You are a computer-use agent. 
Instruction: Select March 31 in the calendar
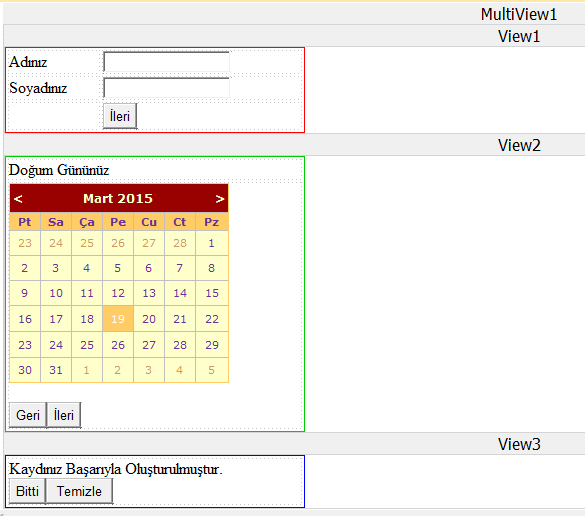pyautogui.click(x=56, y=370)
